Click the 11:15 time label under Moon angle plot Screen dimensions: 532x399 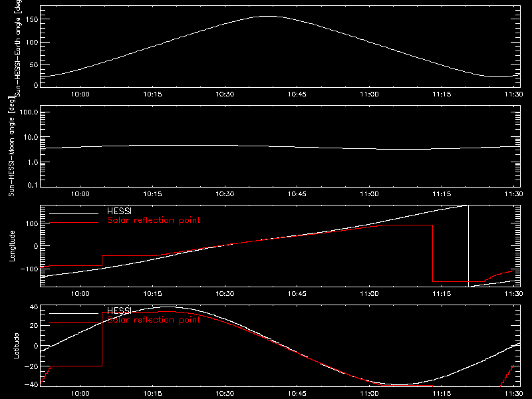[442, 194]
